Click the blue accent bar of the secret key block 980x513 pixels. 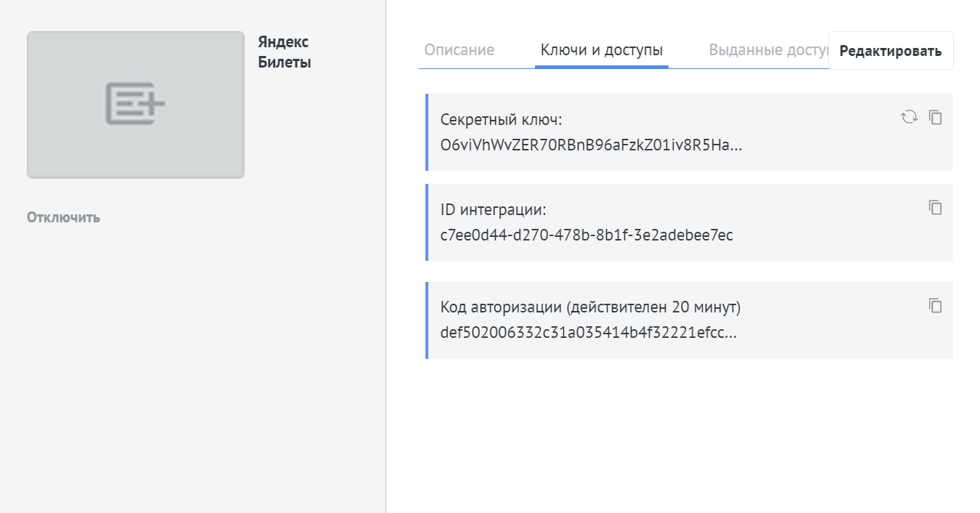[427, 132]
